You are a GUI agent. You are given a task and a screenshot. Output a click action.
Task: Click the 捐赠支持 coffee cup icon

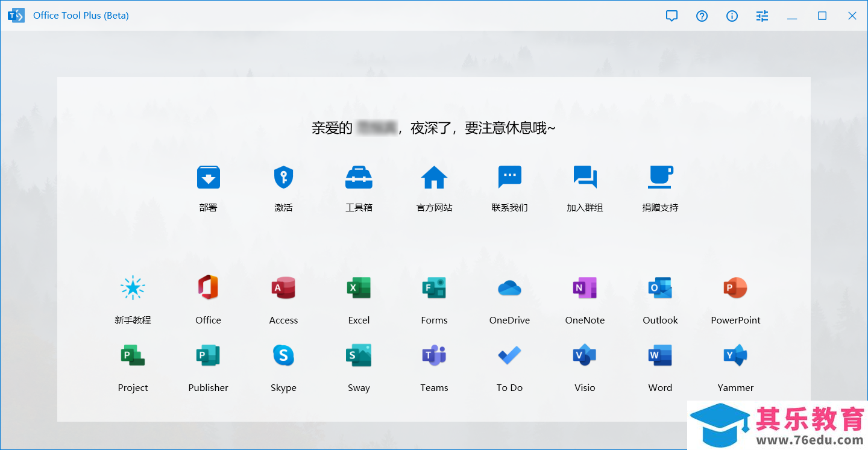click(660, 177)
